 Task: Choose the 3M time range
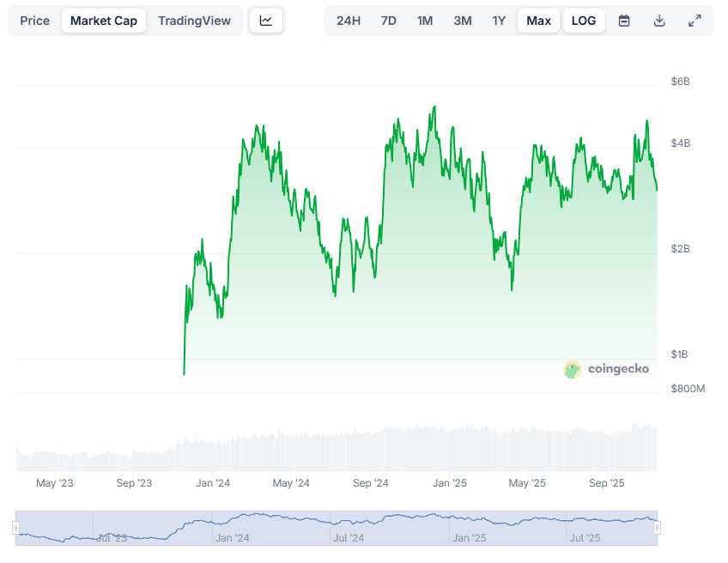coord(463,21)
